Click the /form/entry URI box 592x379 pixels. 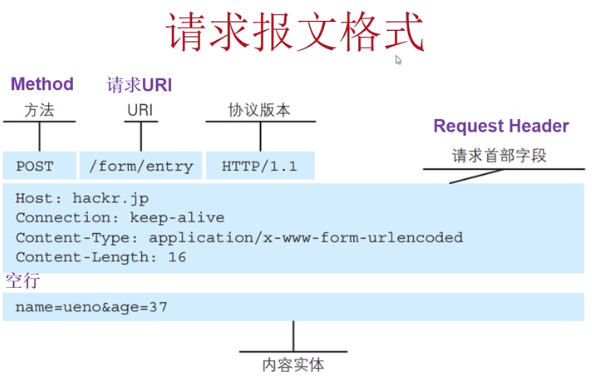point(141,166)
